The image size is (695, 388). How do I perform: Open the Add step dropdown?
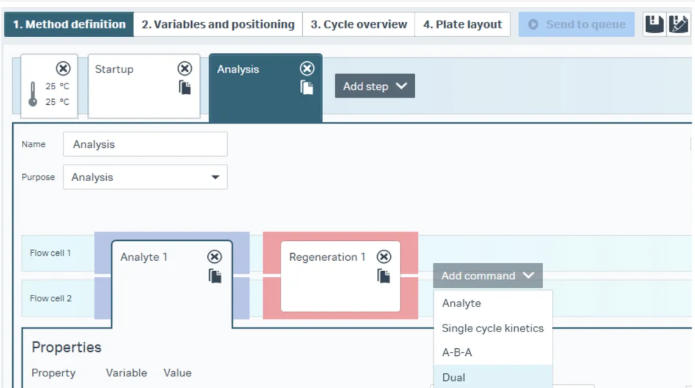pos(375,86)
